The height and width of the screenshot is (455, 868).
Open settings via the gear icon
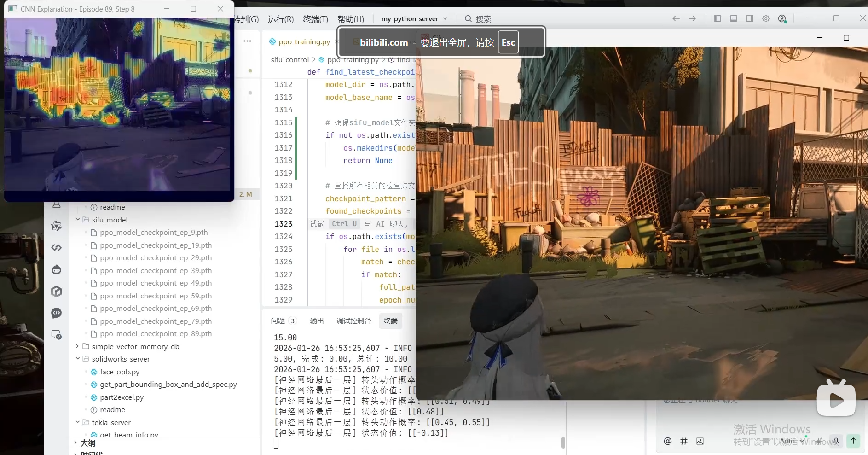766,18
